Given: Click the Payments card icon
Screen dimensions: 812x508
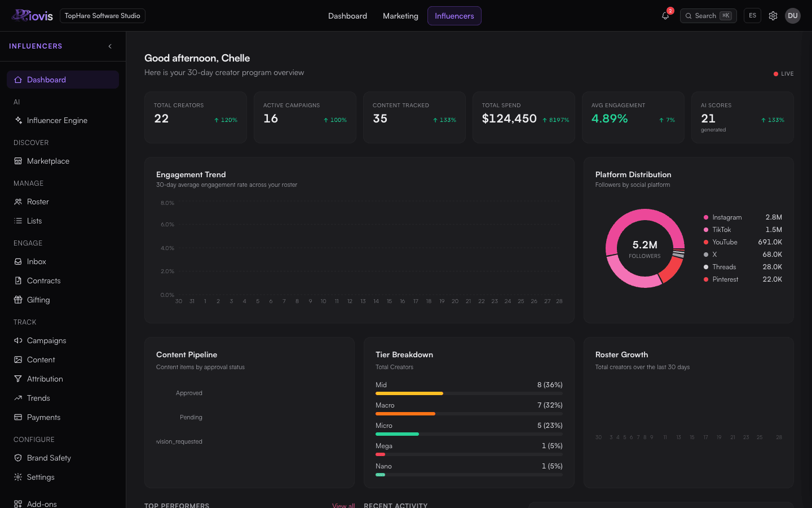Looking at the screenshot, I should [x=18, y=417].
